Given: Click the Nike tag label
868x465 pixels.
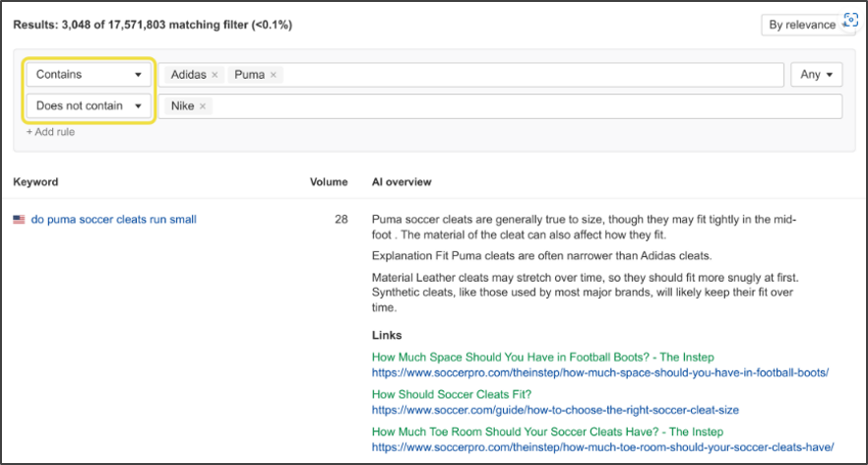Looking at the screenshot, I should [x=182, y=106].
